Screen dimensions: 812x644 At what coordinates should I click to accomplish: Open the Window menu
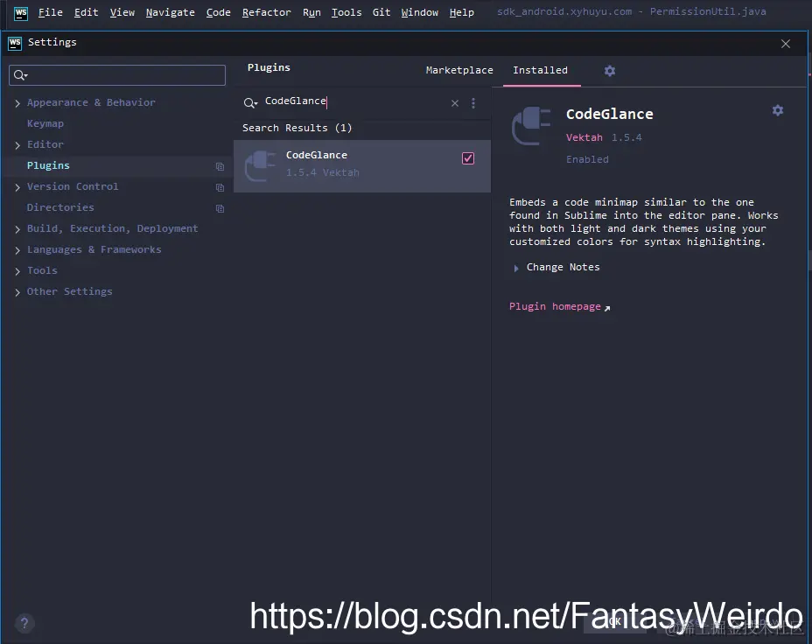click(419, 12)
